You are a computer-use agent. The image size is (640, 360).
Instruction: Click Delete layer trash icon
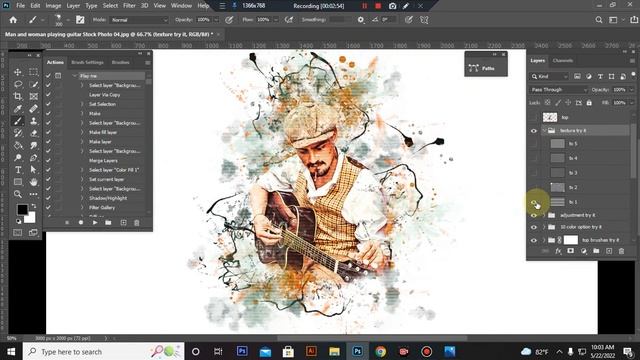point(622,251)
